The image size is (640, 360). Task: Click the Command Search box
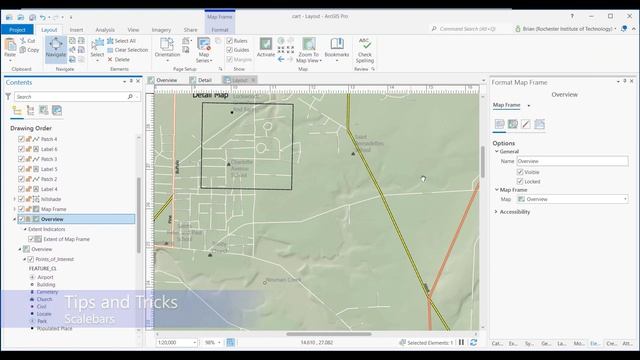pyautogui.click(x=468, y=29)
